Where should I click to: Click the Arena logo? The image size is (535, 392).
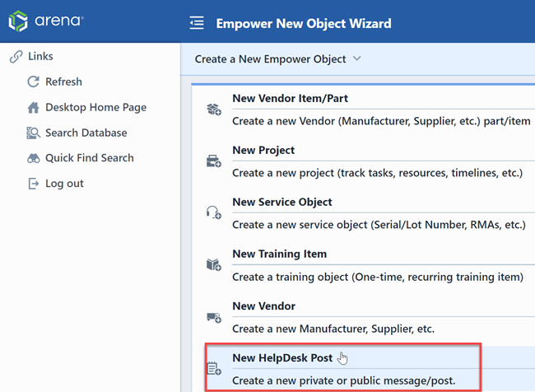[46, 21]
